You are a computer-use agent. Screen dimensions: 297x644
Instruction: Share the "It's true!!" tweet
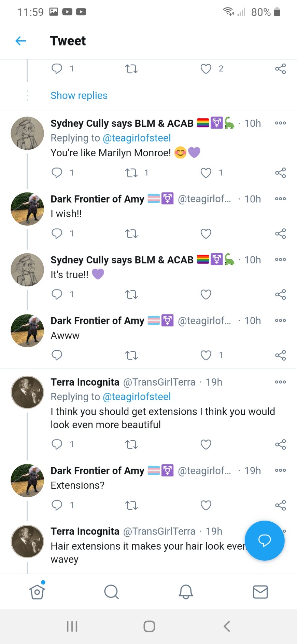[280, 295]
